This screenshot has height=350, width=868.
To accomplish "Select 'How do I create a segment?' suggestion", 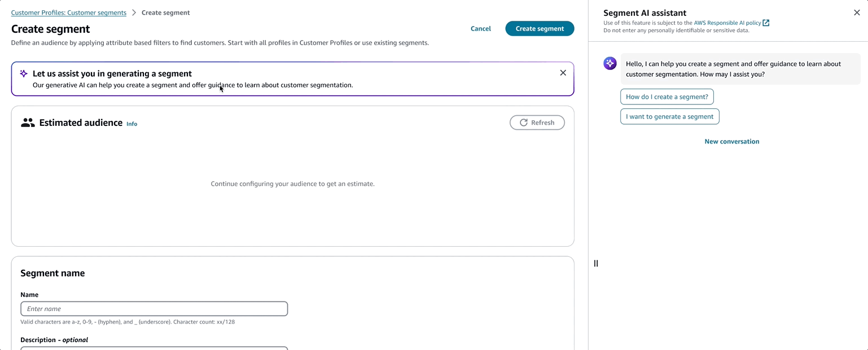I will [667, 97].
